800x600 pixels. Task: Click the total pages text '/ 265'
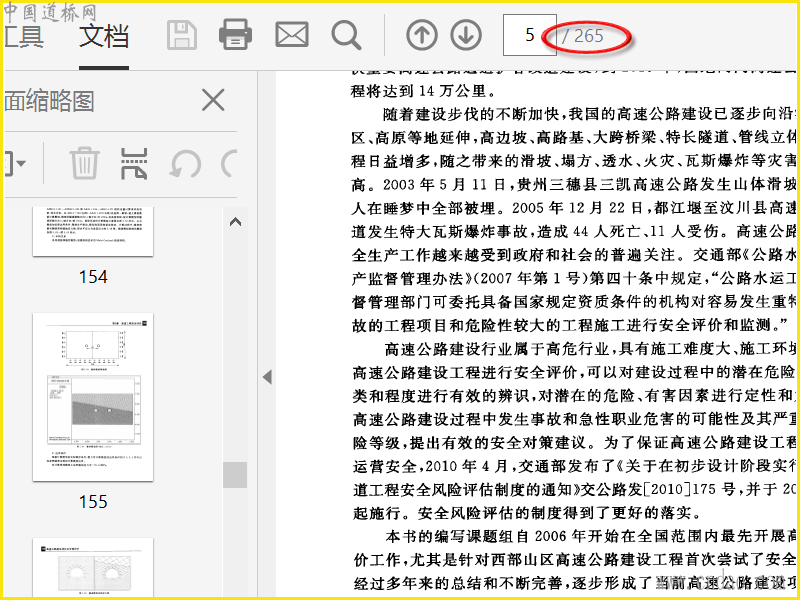[x=582, y=36]
